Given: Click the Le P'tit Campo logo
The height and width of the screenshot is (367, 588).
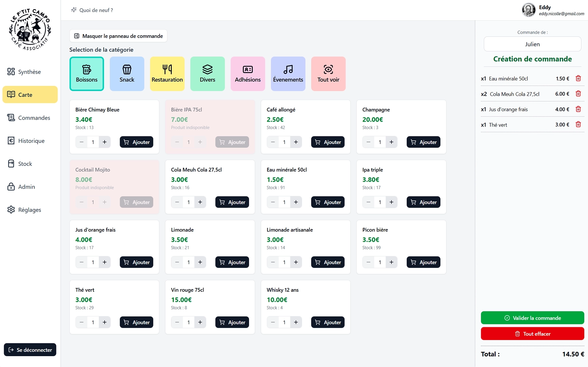Looking at the screenshot, I should pyautogui.click(x=30, y=29).
